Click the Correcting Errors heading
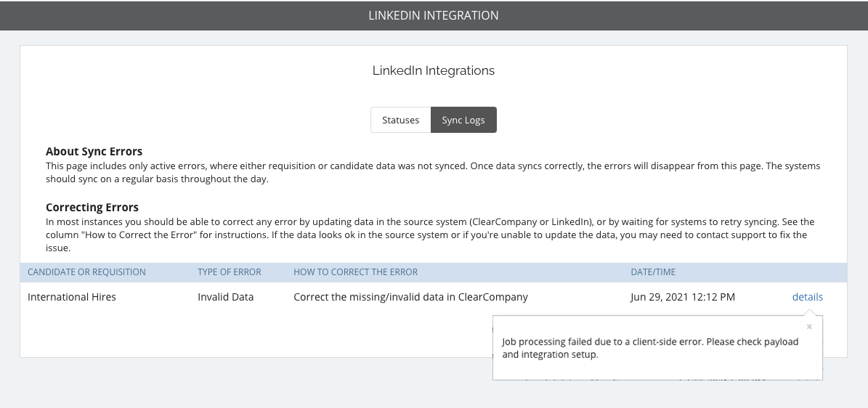Viewport: 868px width, 408px height. point(92,207)
